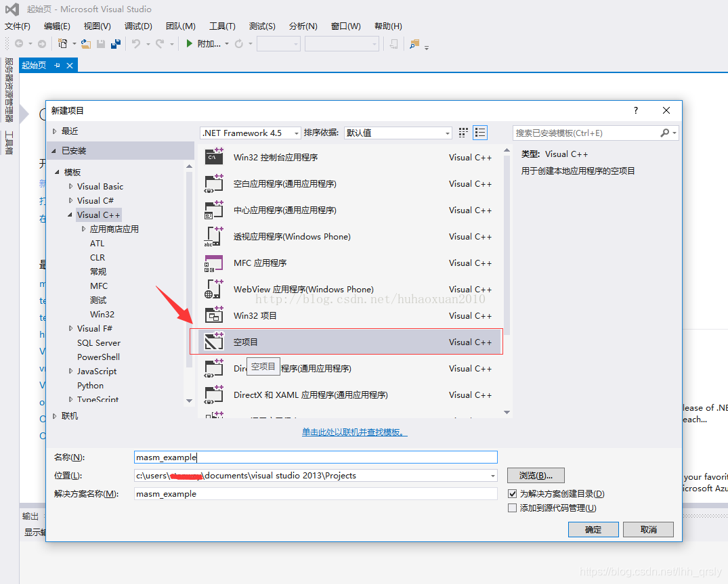The width and height of the screenshot is (728, 584).
Task: Click the save all toolbar icon
Action: (116, 43)
